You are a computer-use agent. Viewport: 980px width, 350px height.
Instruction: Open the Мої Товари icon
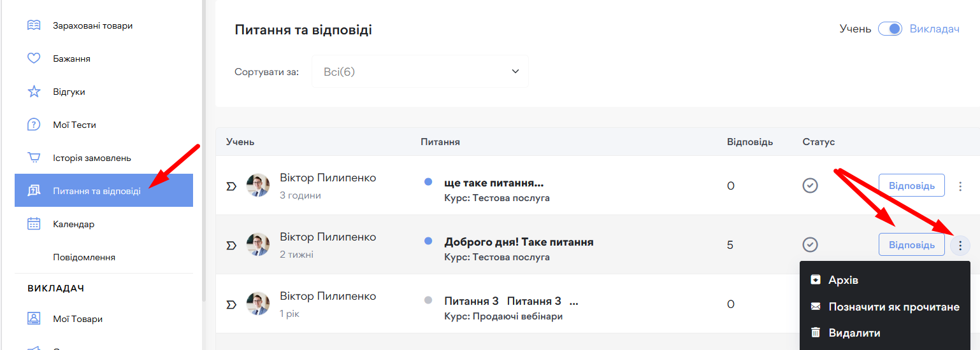[x=34, y=319]
